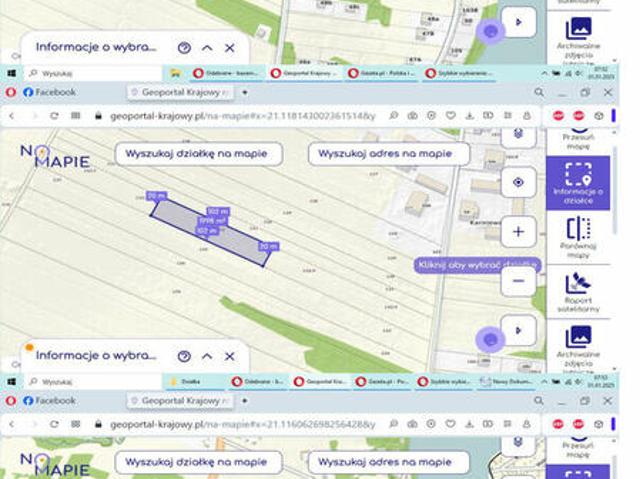The height and width of the screenshot is (479, 640).
Task: Expand the arrow button below zoom-out
Action: pos(518,329)
